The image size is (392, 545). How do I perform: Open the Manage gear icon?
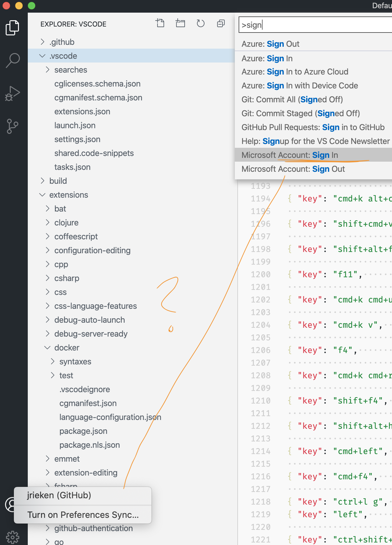pos(13,537)
